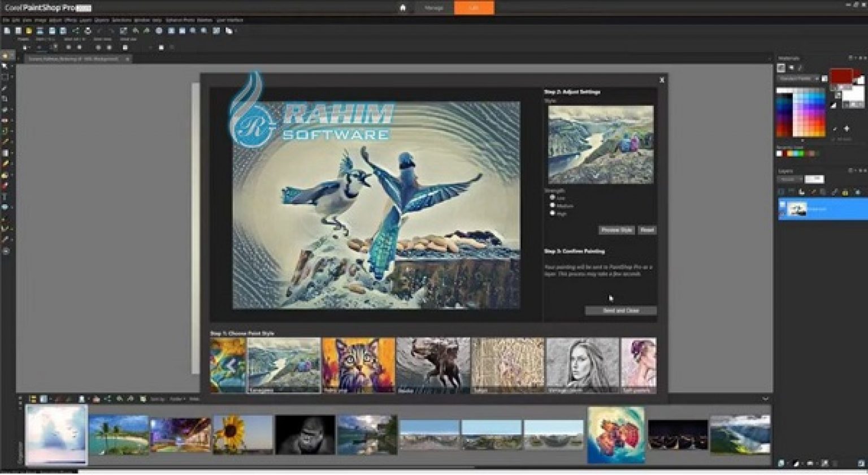Click the layer opacity field
868x475 pixels.
[814, 179]
